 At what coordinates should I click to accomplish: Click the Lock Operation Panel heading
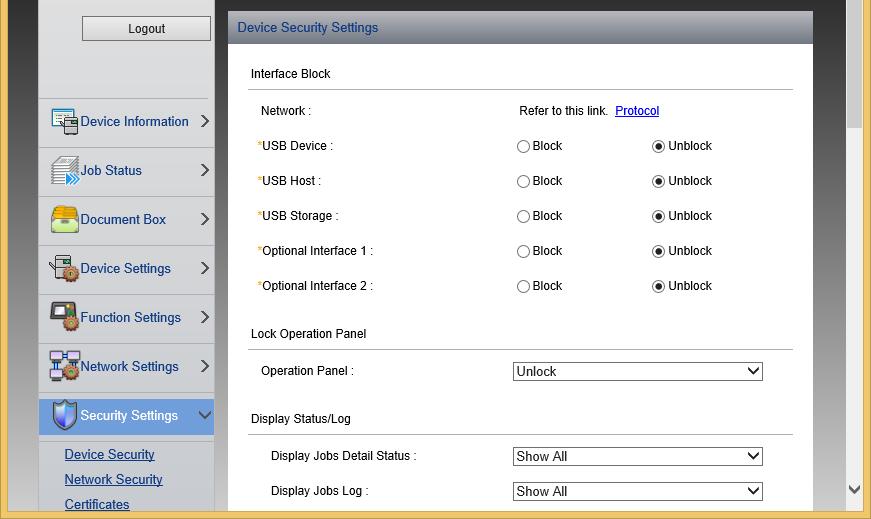coord(308,334)
